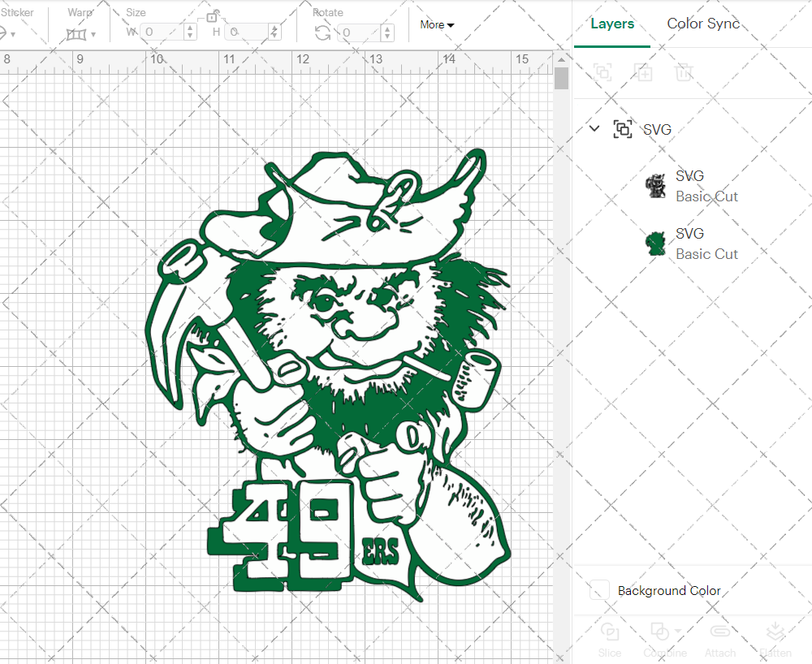Click the Background Color swatch
This screenshot has width=812, height=664.
point(598,591)
